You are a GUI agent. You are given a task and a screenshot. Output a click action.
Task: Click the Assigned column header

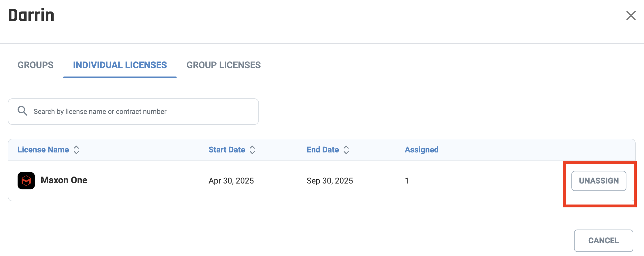point(422,150)
